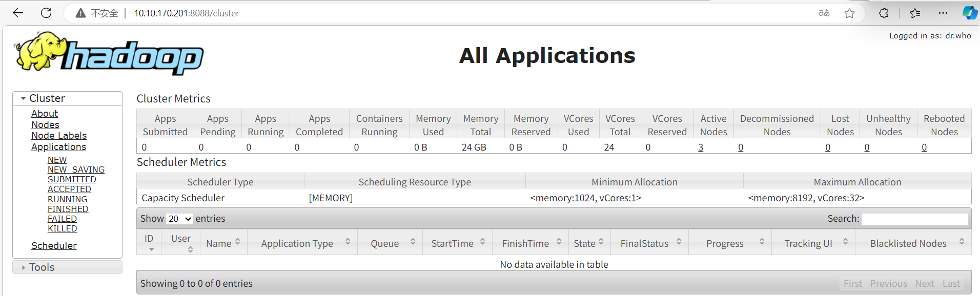This screenshot has height=296, width=980.
Task: Click the Previous pagination button
Action: pos(888,283)
